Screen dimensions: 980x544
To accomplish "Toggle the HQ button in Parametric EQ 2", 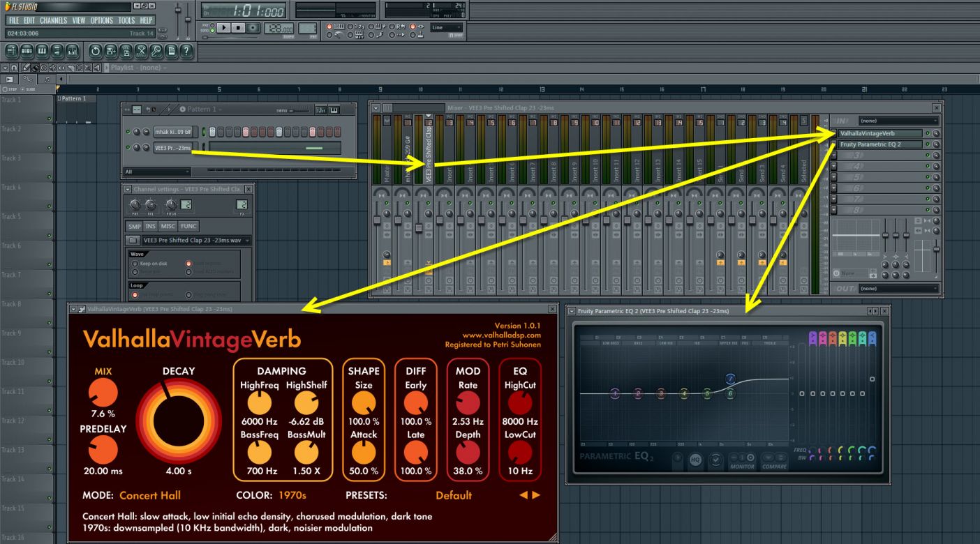I will pos(695,460).
